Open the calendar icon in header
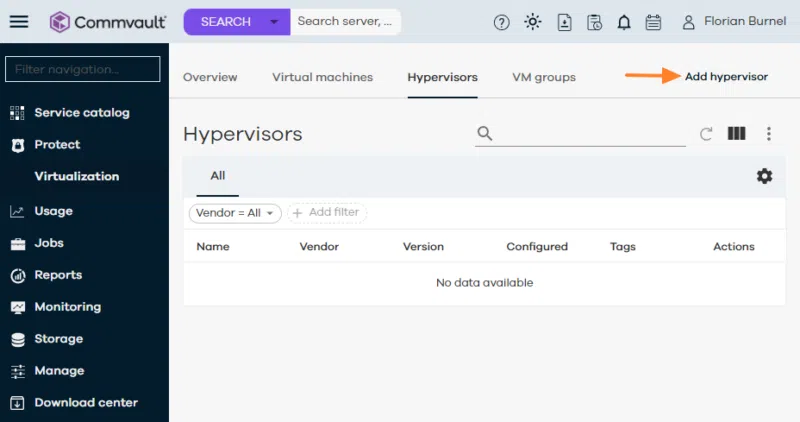This screenshot has width=800, height=422. 653,22
